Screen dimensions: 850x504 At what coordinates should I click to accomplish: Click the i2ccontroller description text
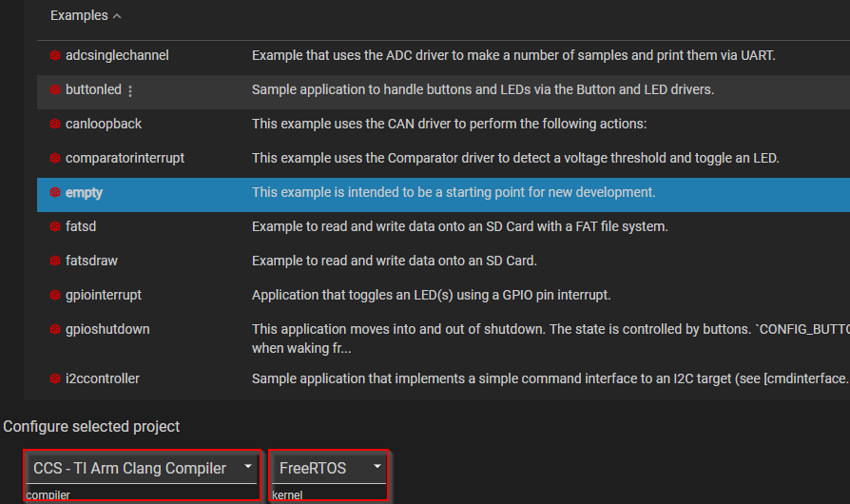(x=550, y=378)
